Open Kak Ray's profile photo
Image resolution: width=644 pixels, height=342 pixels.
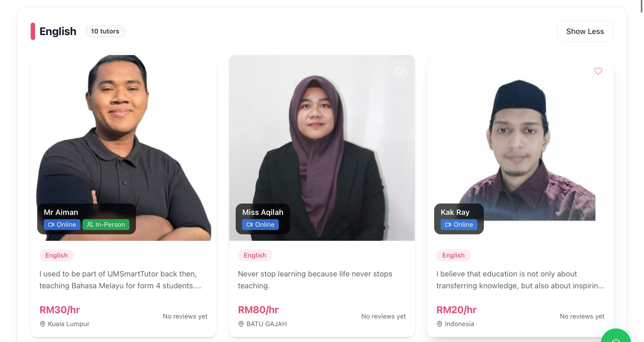[x=520, y=129]
